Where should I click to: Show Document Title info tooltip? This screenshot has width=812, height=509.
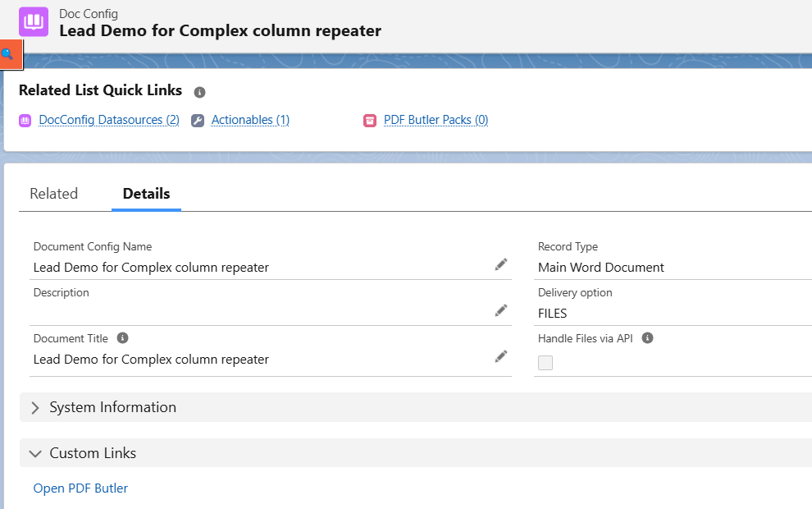click(122, 338)
